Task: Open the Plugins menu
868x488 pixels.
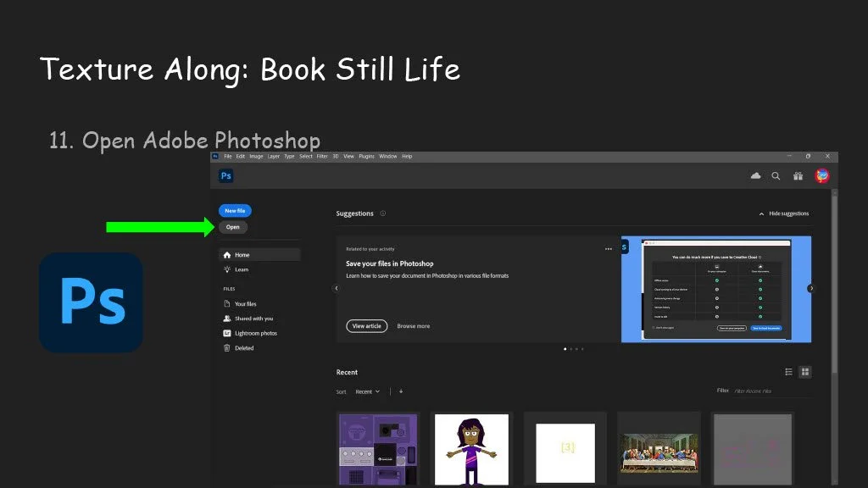Action: pyautogui.click(x=366, y=157)
